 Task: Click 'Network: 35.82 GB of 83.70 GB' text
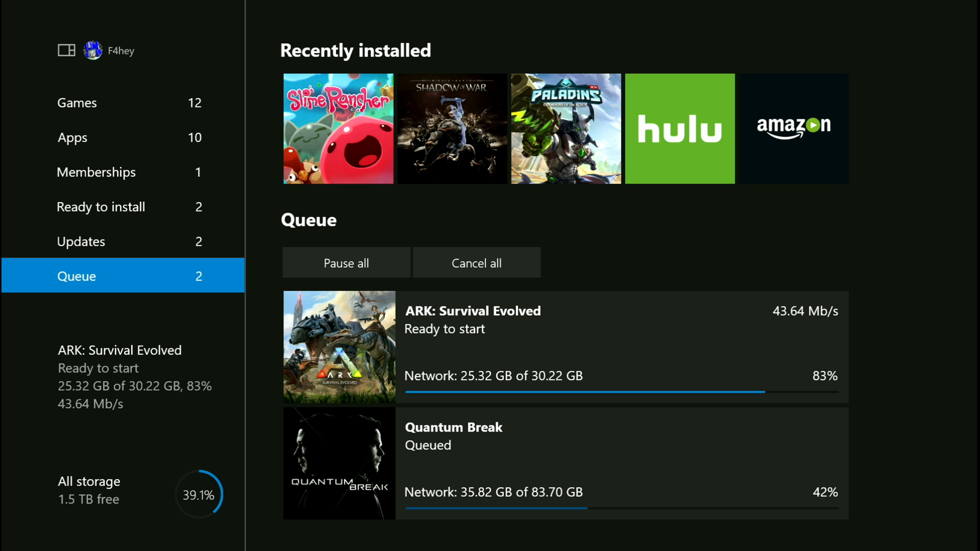coord(494,492)
